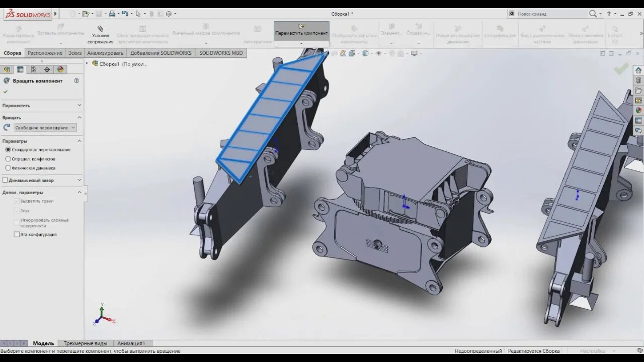
Task: Open the View Palette icon in task pane
Action: (638, 101)
